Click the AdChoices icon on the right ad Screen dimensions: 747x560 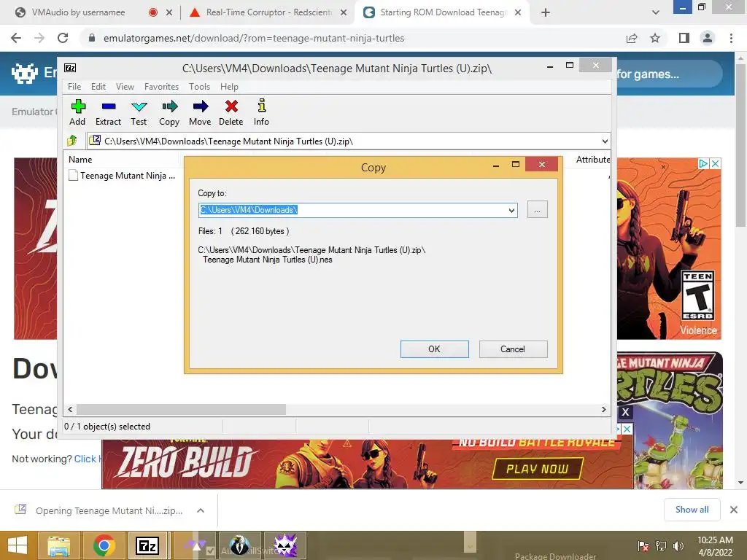click(x=703, y=164)
